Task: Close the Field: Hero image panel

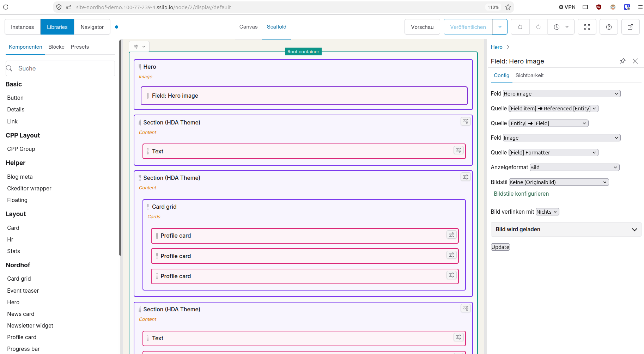Action: (635, 61)
